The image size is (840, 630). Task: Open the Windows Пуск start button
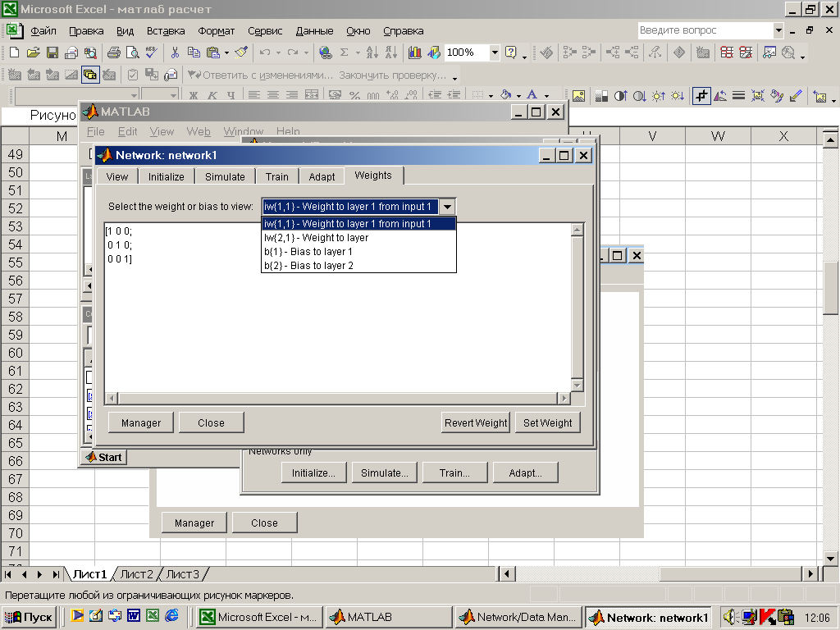coord(29,617)
